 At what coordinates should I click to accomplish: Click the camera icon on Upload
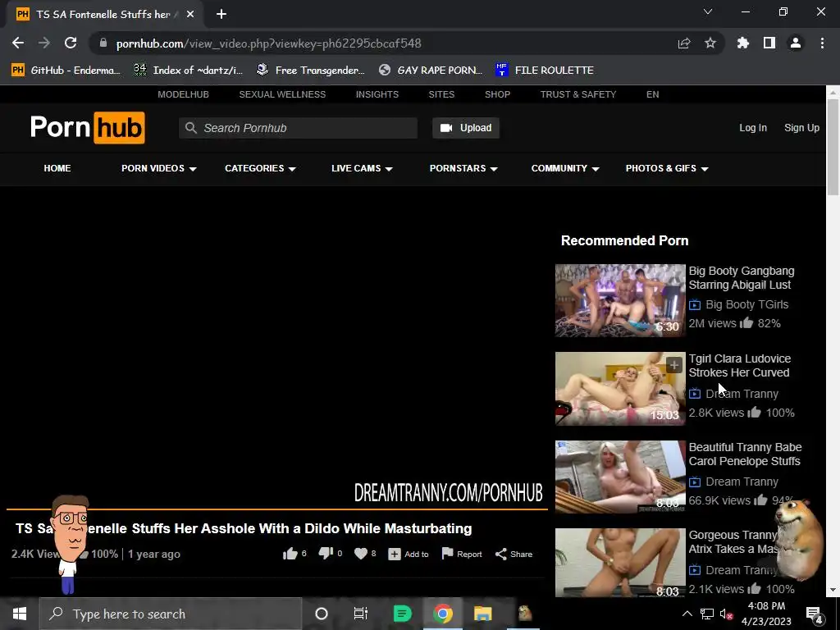click(x=445, y=127)
